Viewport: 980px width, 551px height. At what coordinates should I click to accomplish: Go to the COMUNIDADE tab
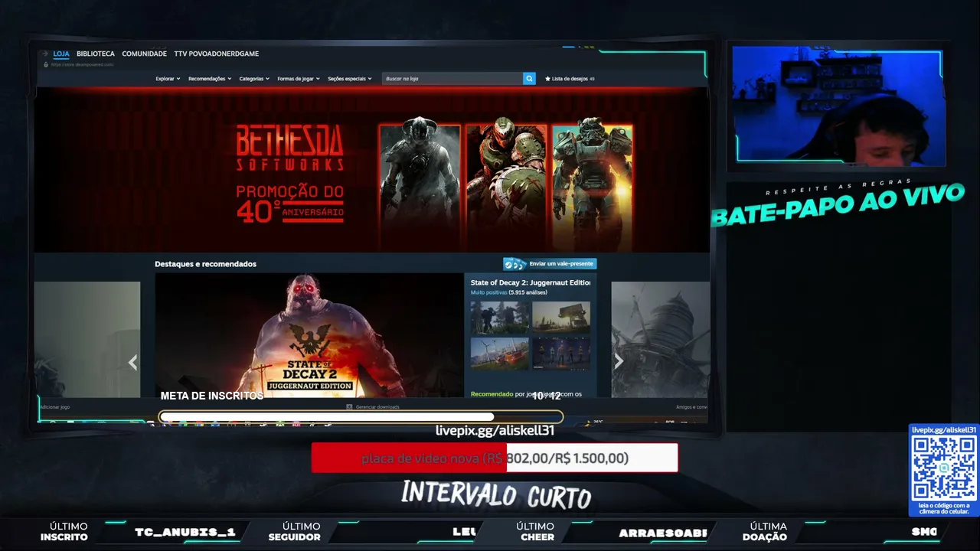coord(144,54)
